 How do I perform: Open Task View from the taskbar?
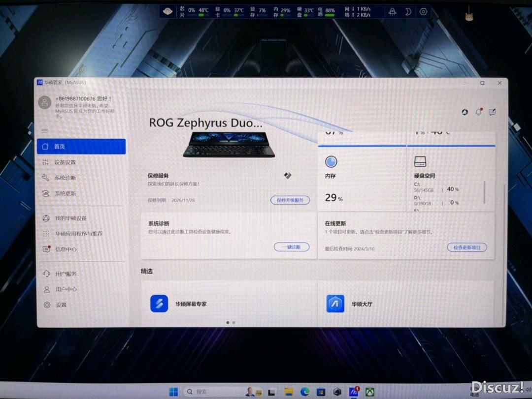coord(271,392)
